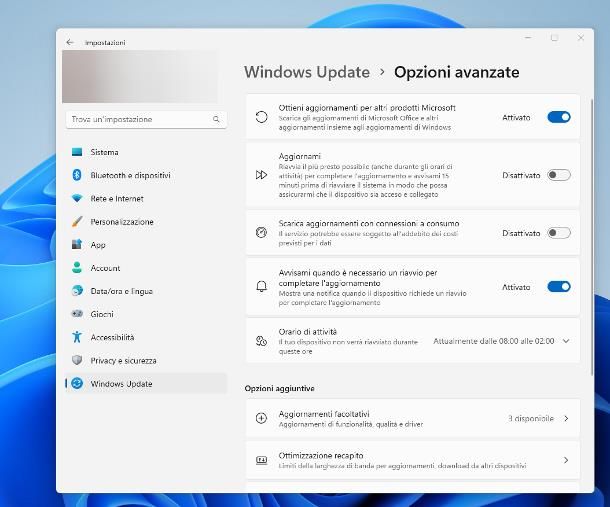The height and width of the screenshot is (507, 610).
Task: Click into Trova un'impostazione search field
Action: tap(146, 119)
